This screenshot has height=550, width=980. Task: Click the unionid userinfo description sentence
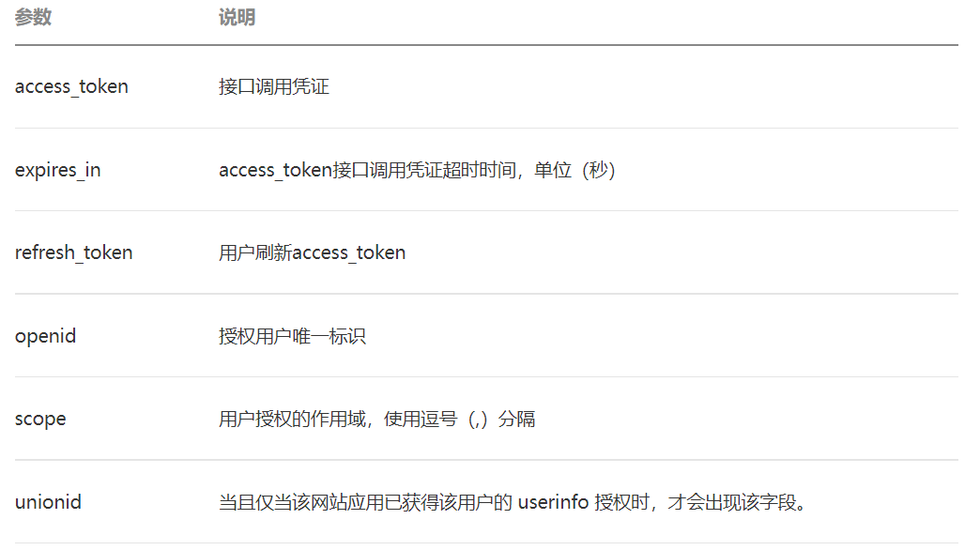click(x=513, y=502)
